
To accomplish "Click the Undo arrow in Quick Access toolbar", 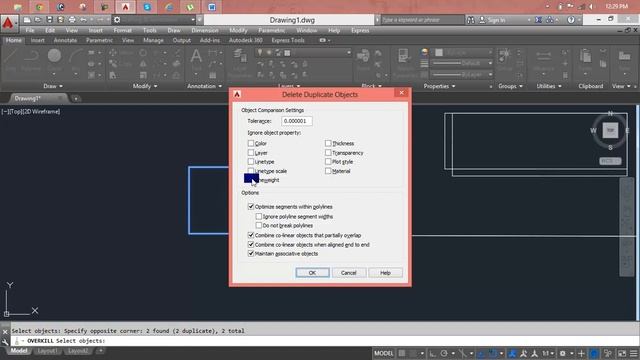I will pos(84,20).
